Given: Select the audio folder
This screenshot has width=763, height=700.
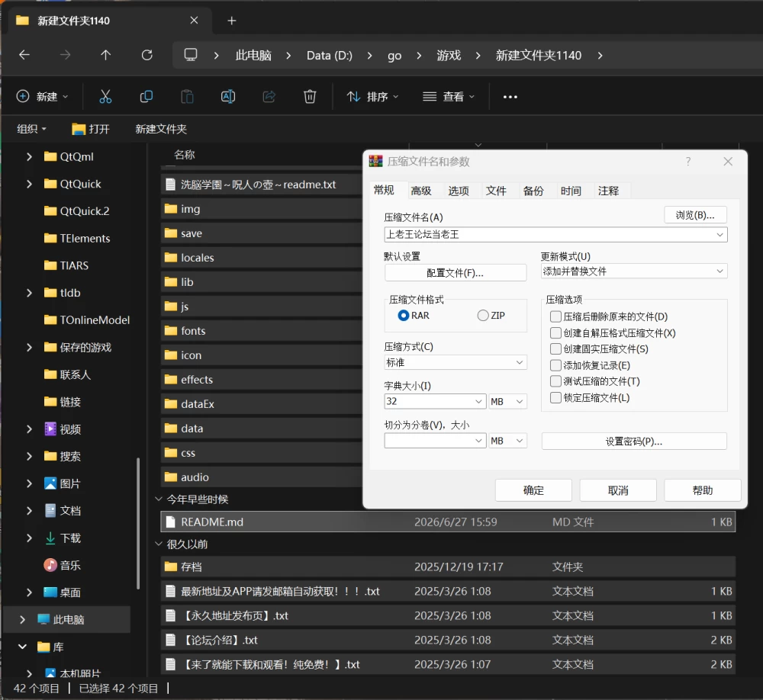Looking at the screenshot, I should [261, 477].
